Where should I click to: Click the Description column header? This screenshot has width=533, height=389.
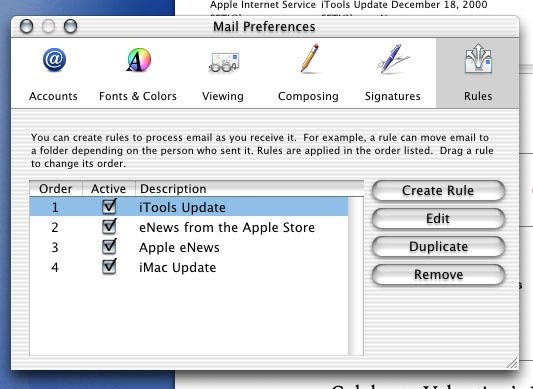tap(250, 189)
